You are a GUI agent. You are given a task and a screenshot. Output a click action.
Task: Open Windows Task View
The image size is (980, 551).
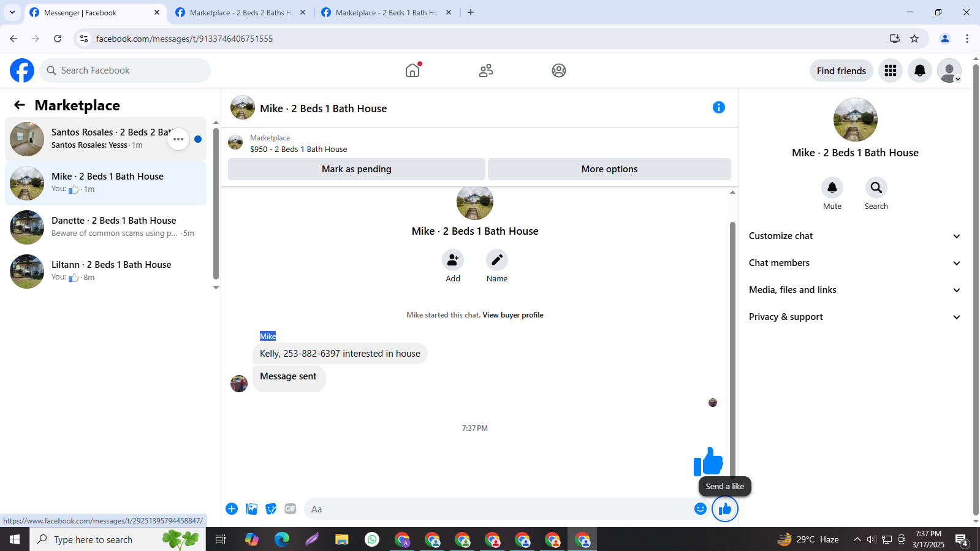[221, 539]
